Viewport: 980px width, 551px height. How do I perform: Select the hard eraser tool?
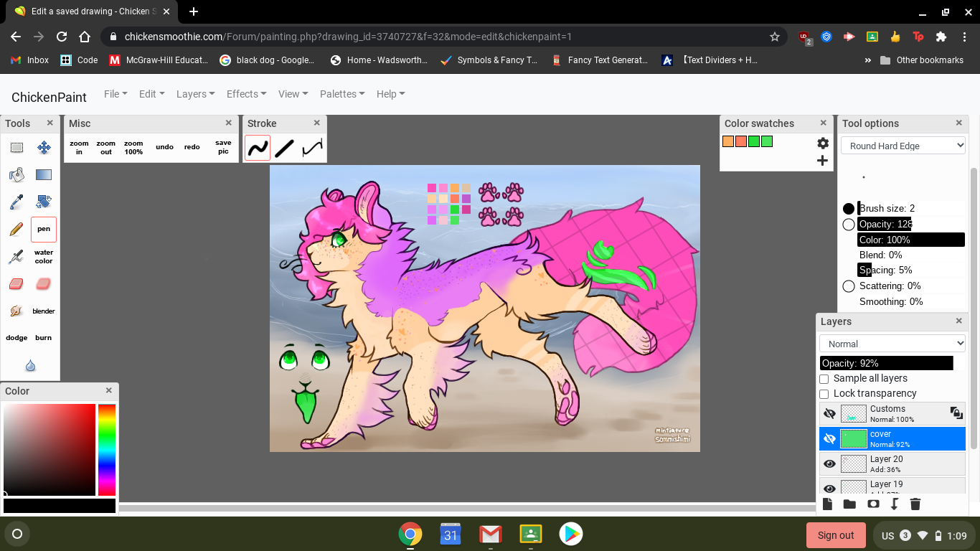(17, 283)
